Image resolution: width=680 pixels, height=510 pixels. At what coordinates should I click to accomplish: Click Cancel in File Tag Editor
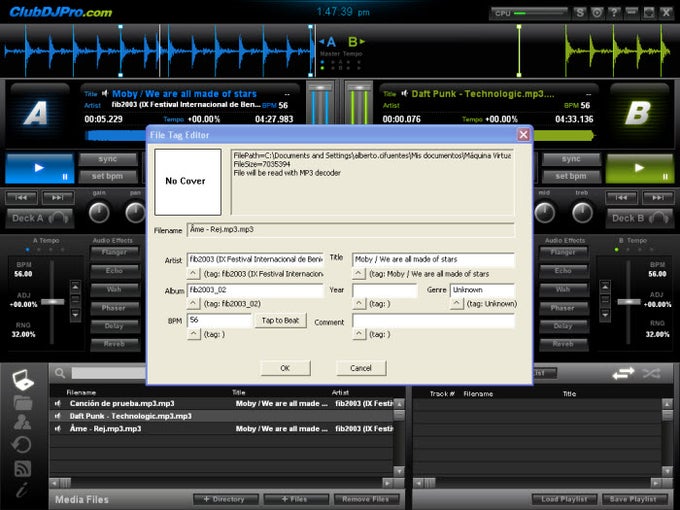361,368
